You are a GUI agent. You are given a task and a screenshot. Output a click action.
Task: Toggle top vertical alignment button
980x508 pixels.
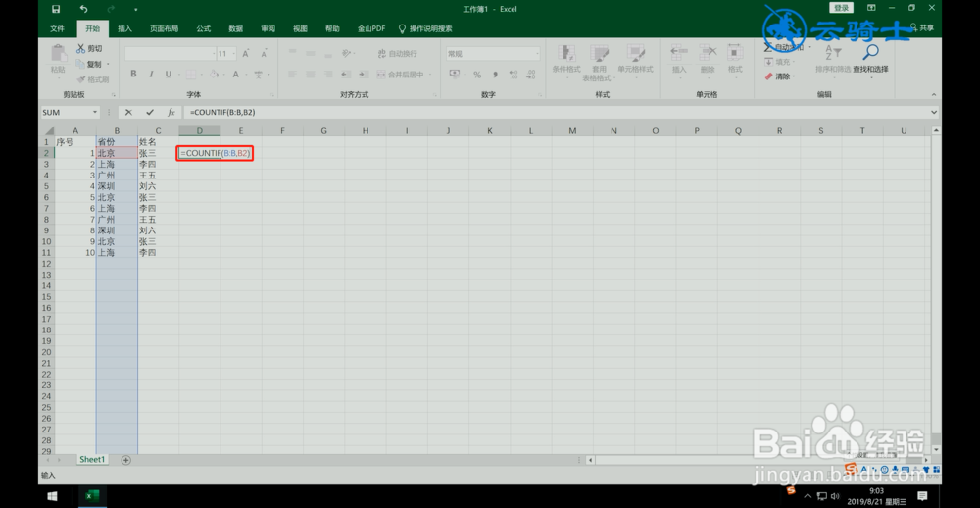tap(292, 54)
